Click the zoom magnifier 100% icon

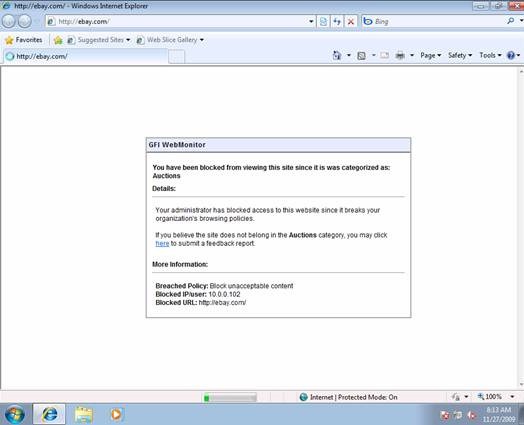(481, 397)
